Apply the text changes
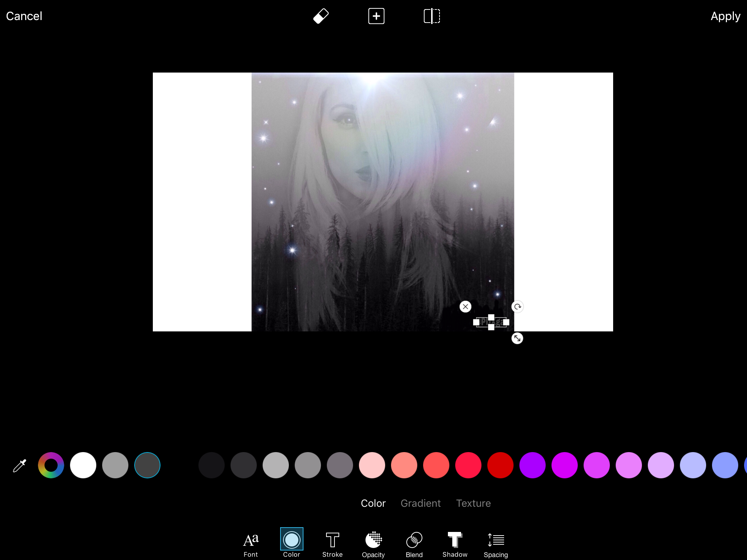This screenshot has height=560, width=747. coord(725,16)
